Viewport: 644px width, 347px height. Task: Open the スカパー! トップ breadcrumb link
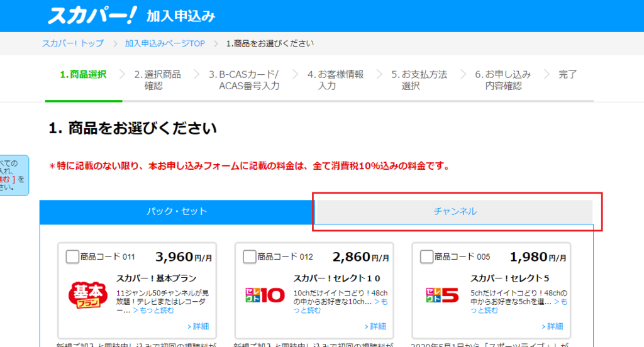pyautogui.click(x=73, y=43)
